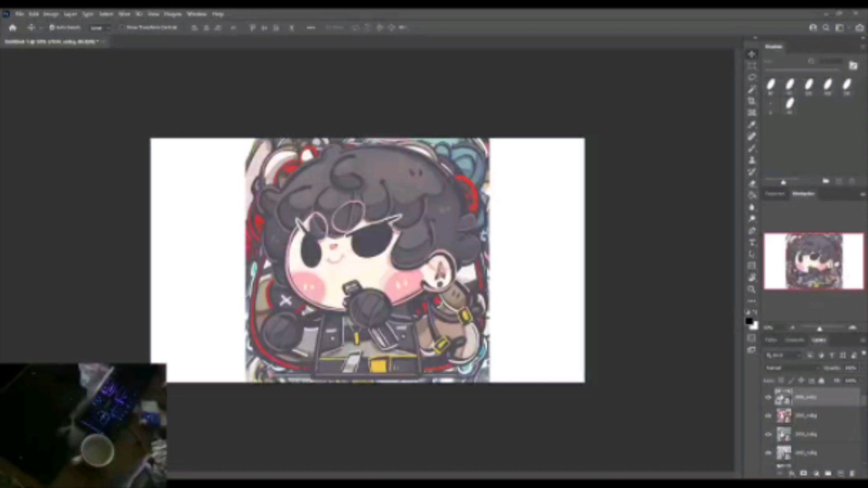Image resolution: width=868 pixels, height=488 pixels.
Task: Click the add layer style fx icon
Action: (x=792, y=473)
